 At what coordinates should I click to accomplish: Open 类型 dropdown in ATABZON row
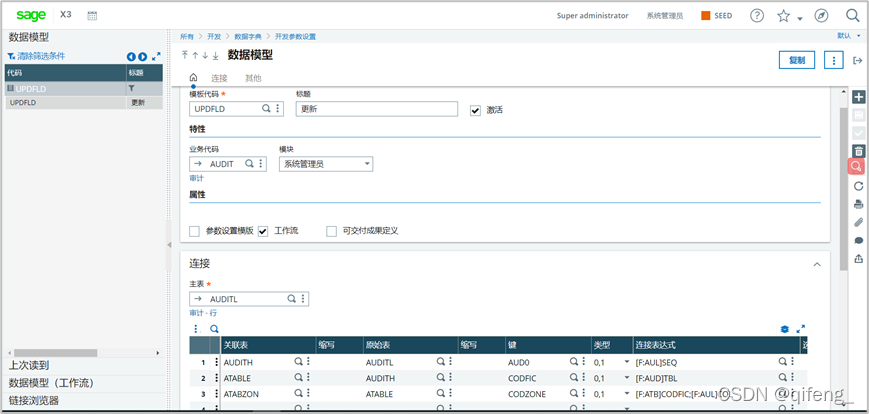(627, 394)
